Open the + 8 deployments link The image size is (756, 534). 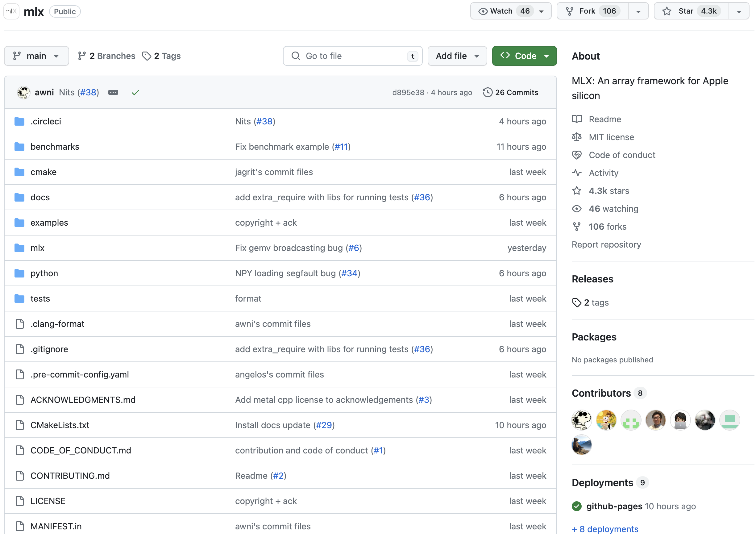tap(605, 529)
